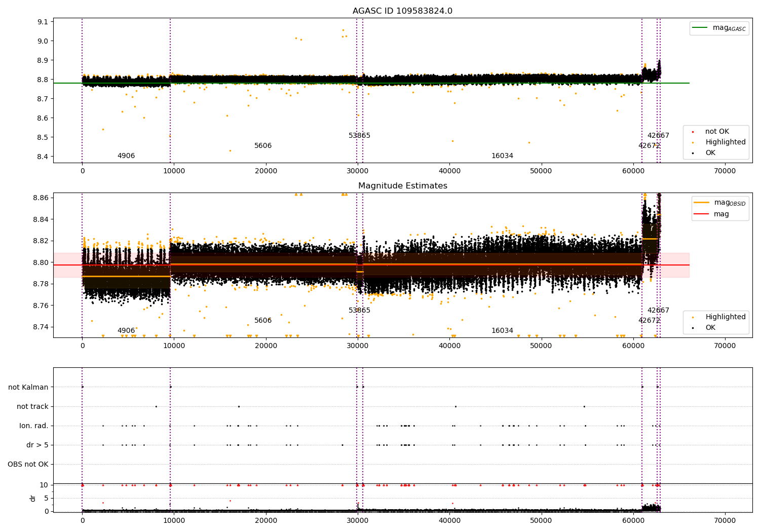This screenshot has width=760, height=532.
Task: Select the mag OBSID legend entry
Action: 719,203
